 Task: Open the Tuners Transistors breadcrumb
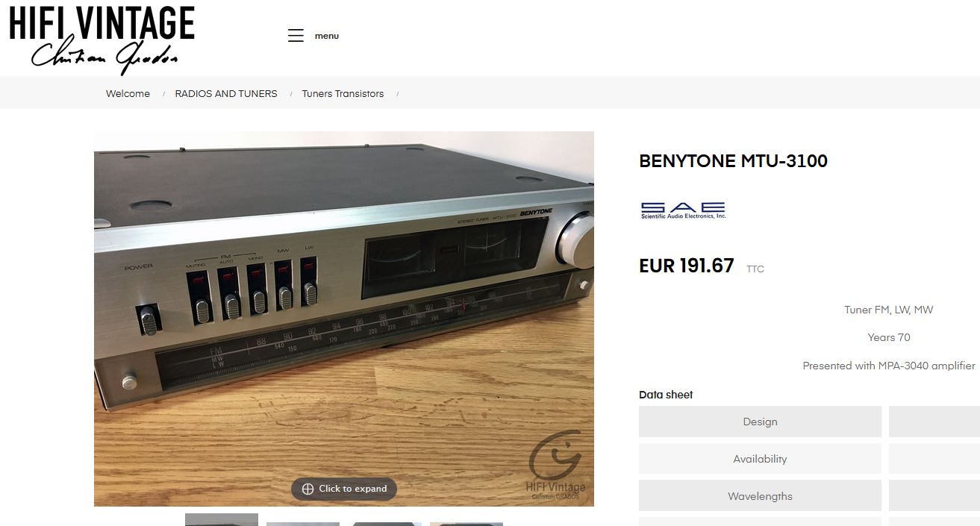343,93
